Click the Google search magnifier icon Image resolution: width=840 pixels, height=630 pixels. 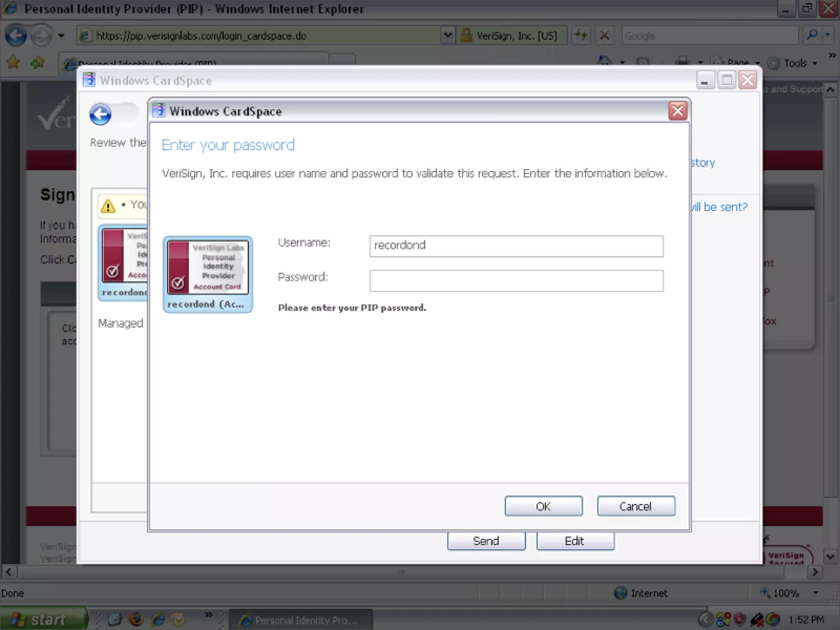point(812,36)
